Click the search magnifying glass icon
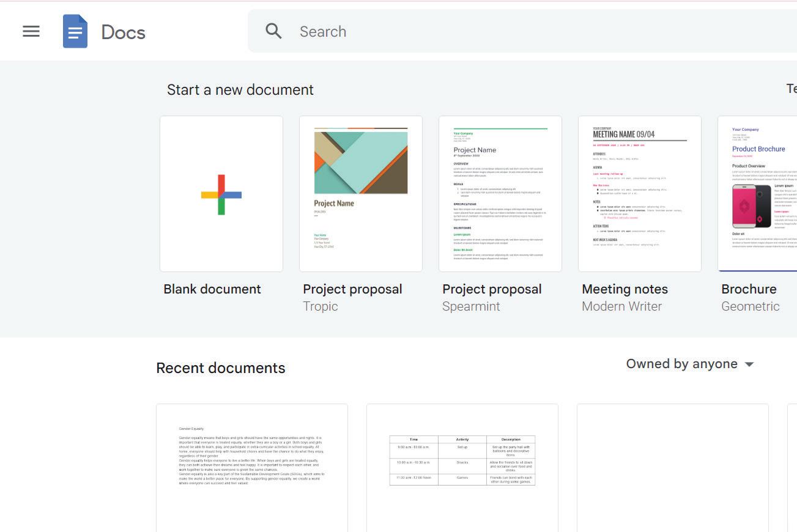797x532 pixels. [x=273, y=31]
